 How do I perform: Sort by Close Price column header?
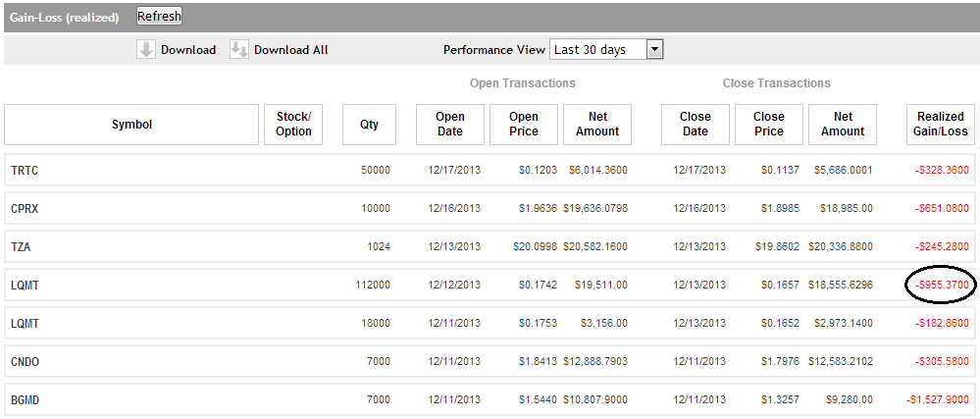(x=768, y=125)
